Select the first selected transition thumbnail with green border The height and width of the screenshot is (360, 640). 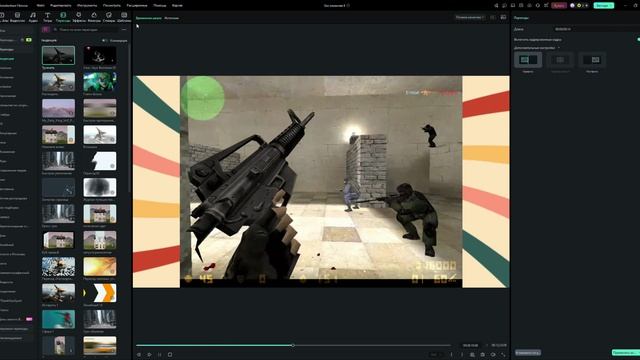pyautogui.click(x=58, y=55)
